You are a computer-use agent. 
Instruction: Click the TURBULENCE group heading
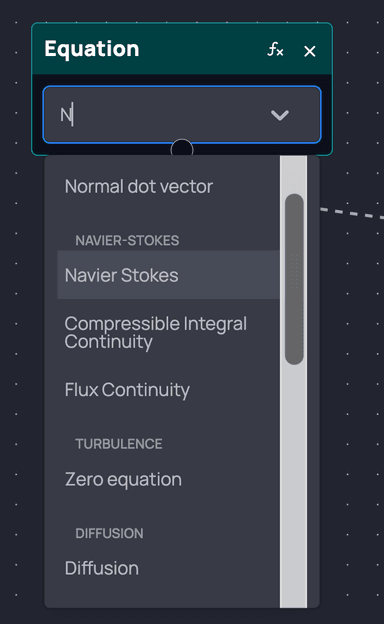(x=119, y=444)
